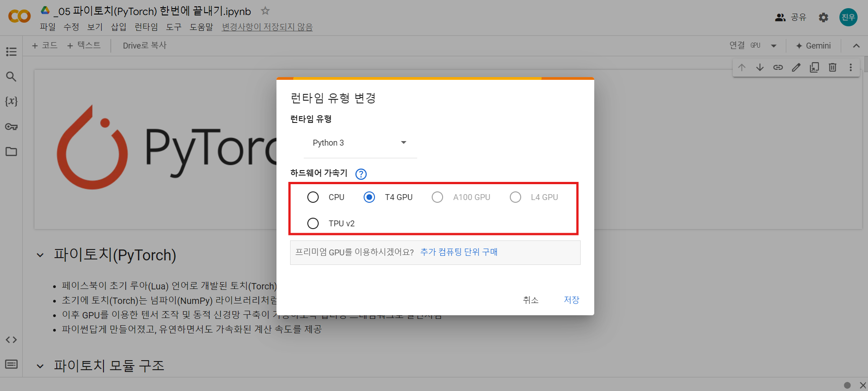Click the status circle indicator at bottom
Screen dimensions: 868x391
point(847,385)
